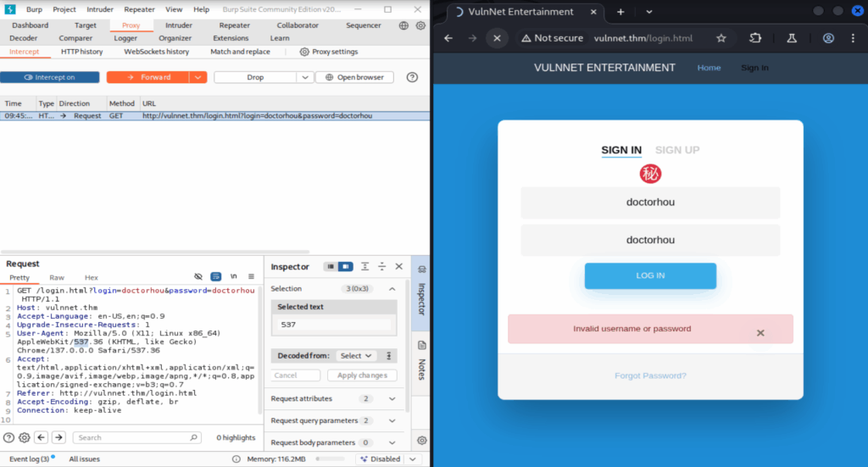Open the Forward dropdown arrow
868x467 pixels.
[x=198, y=77]
